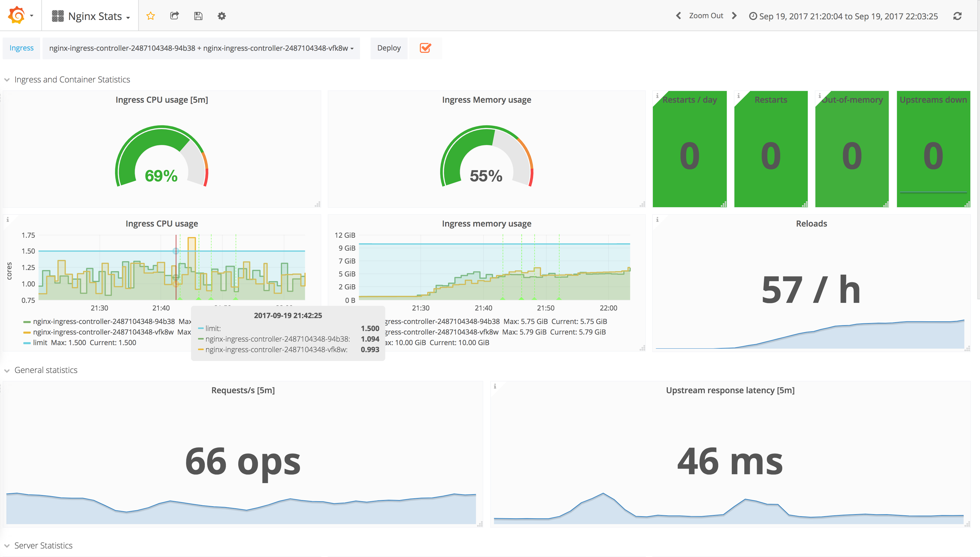
Task: Open the caret next to Grafana logo
Action: coord(32,16)
